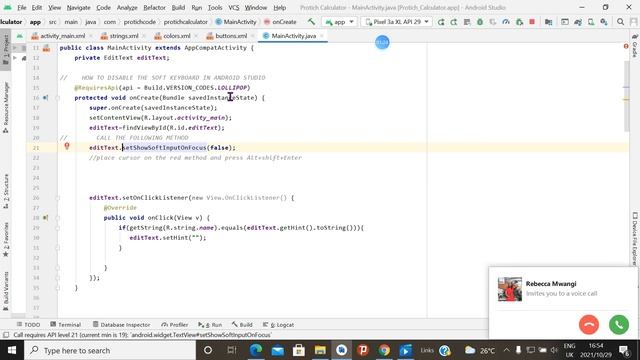Open the Build menu

pyautogui.click(x=178, y=7)
